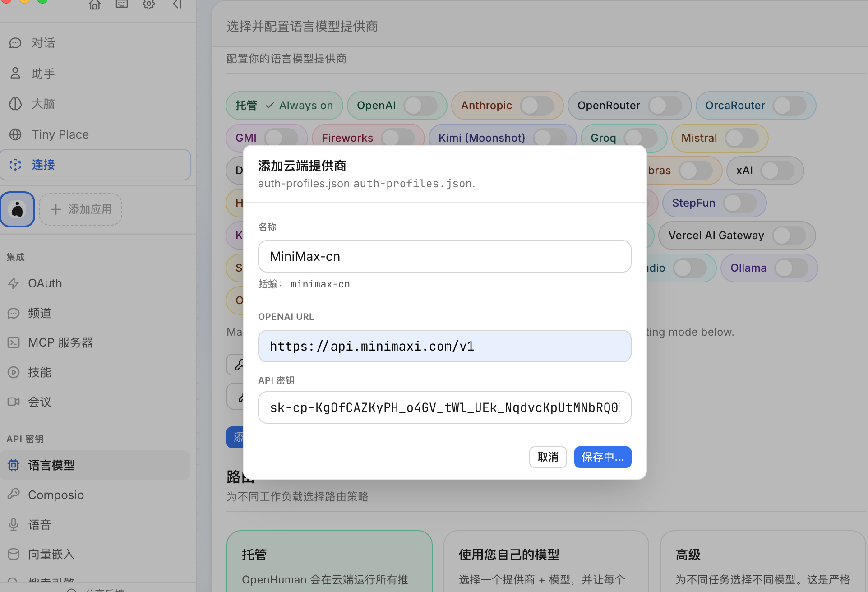Click the chat bubble icon beside 对话
Image resolution: width=868 pixels, height=592 pixels.
15,43
